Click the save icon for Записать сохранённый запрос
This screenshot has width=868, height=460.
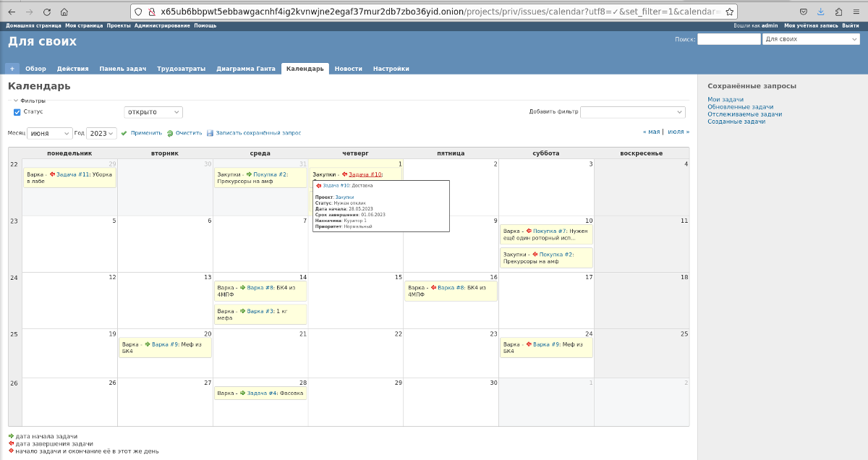click(x=210, y=133)
